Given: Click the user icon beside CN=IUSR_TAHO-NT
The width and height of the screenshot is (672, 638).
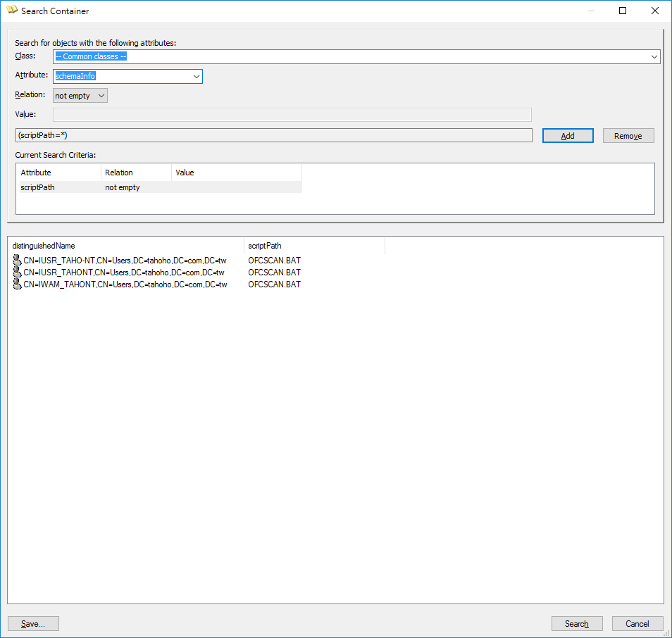Looking at the screenshot, I should [x=18, y=261].
